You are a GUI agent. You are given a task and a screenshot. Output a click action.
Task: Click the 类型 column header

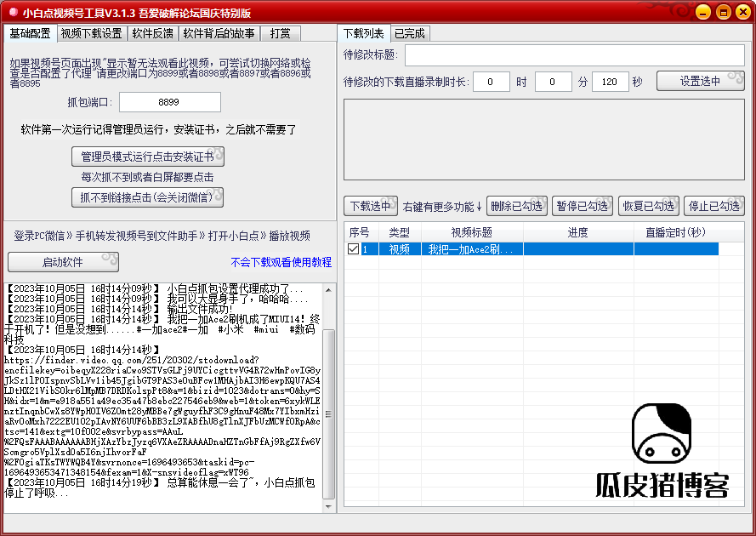[x=400, y=232]
